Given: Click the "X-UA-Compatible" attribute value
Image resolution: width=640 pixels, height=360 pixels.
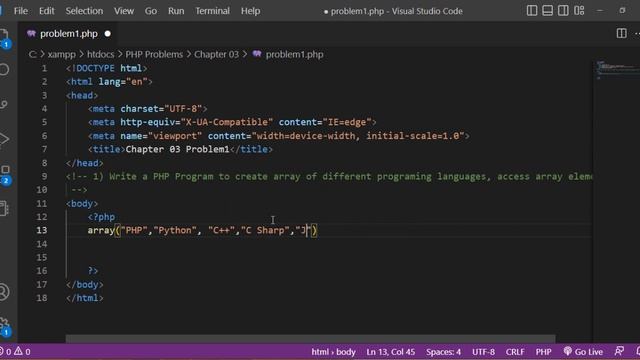Looking at the screenshot, I should [x=227, y=122].
